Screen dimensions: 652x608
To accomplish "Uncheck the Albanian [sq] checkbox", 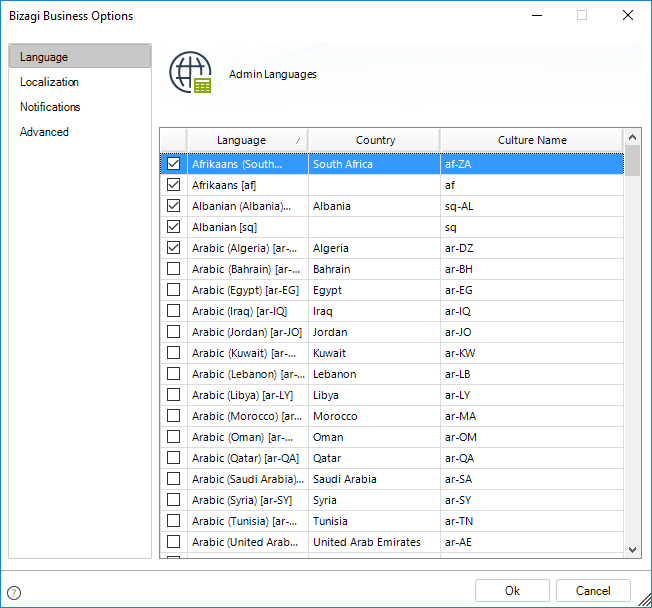I will [x=173, y=226].
